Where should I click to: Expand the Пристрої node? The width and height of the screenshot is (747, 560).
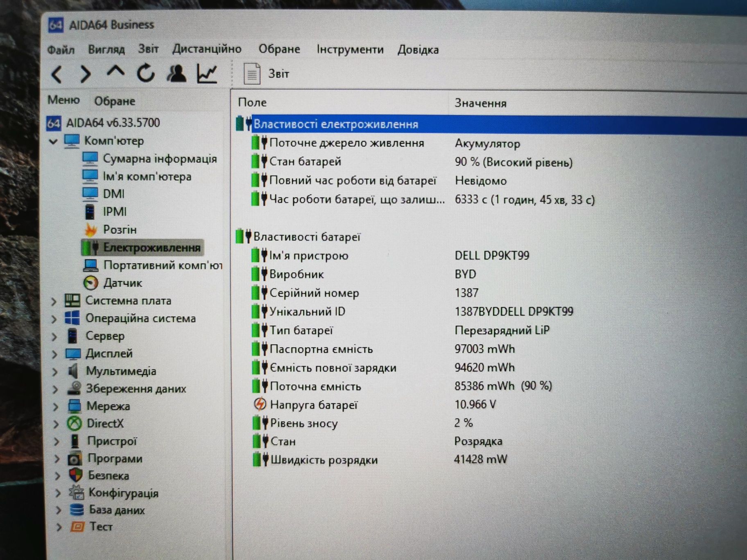57,442
